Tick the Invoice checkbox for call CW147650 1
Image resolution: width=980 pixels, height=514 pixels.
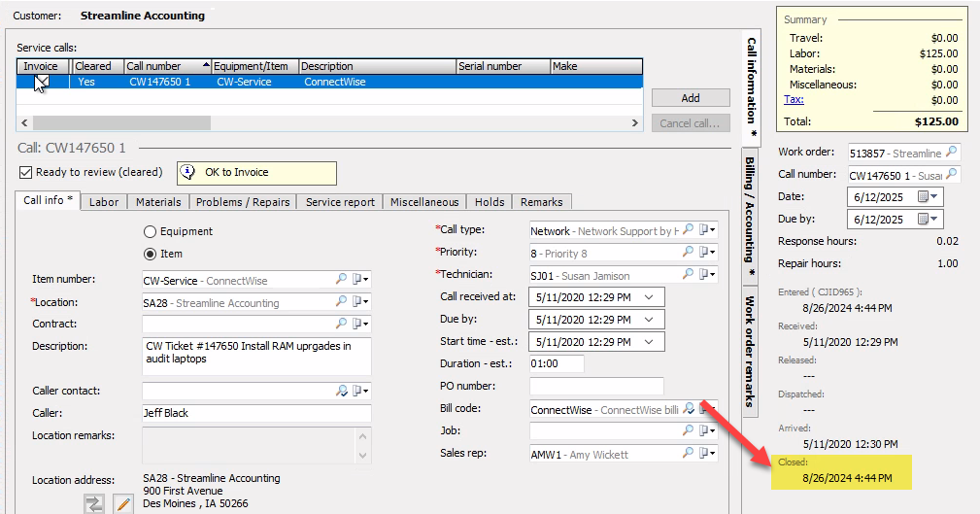click(42, 82)
